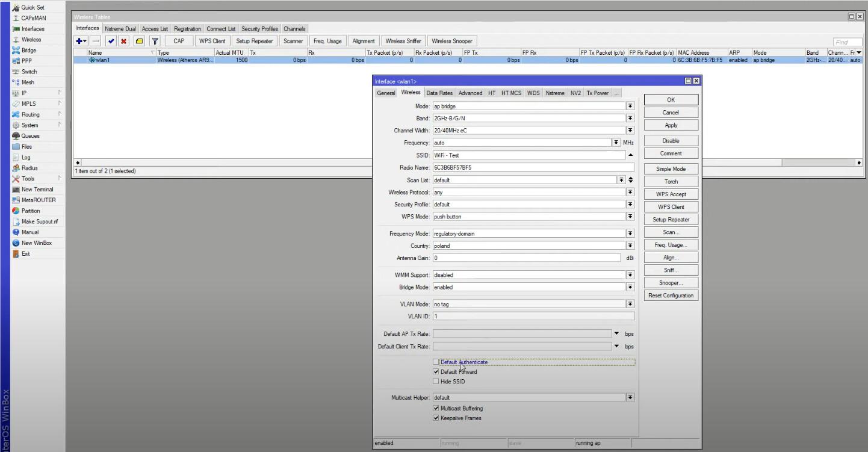Click OK in the wlan1 dialog
The height and width of the screenshot is (452, 868).
tap(671, 100)
